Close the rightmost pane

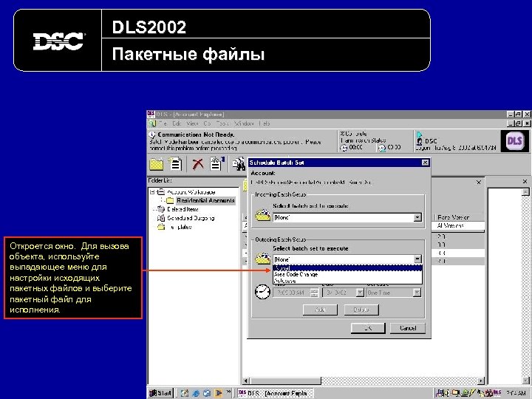coord(525,182)
